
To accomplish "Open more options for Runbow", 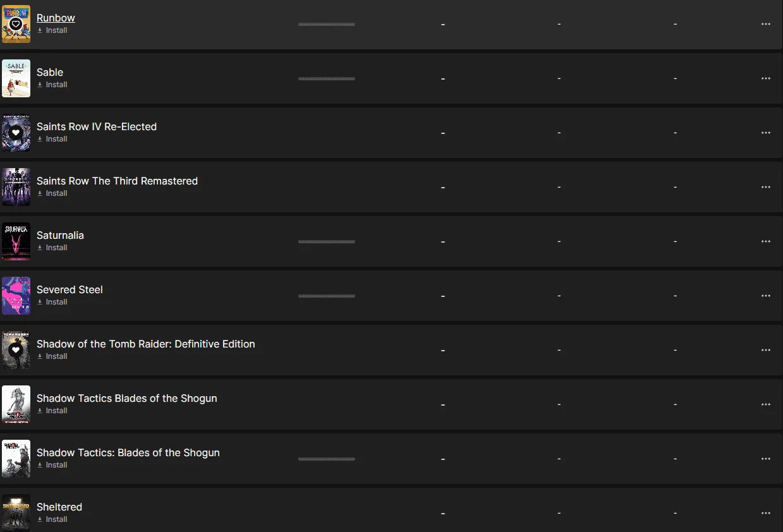I will click(x=766, y=24).
